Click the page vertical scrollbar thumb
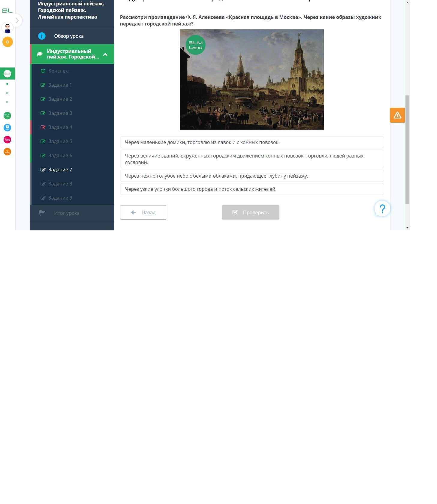This screenshot has height=504, width=437. click(408, 150)
